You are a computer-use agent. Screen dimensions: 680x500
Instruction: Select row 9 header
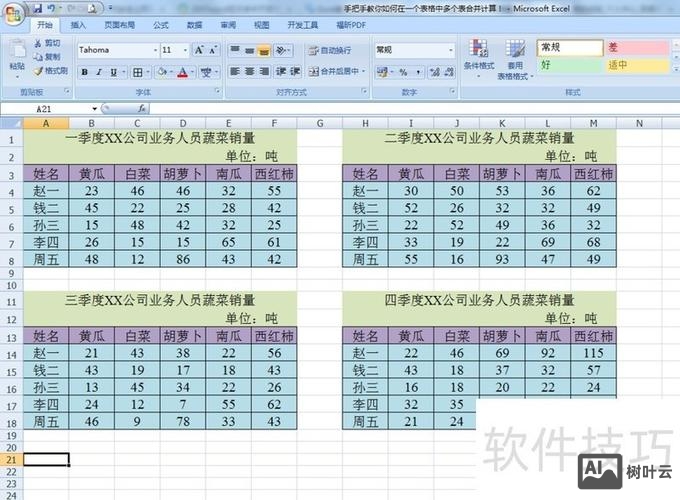click(x=11, y=274)
